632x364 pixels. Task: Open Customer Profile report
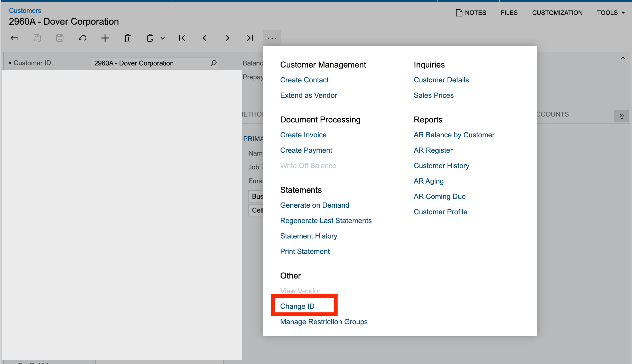pyautogui.click(x=441, y=212)
